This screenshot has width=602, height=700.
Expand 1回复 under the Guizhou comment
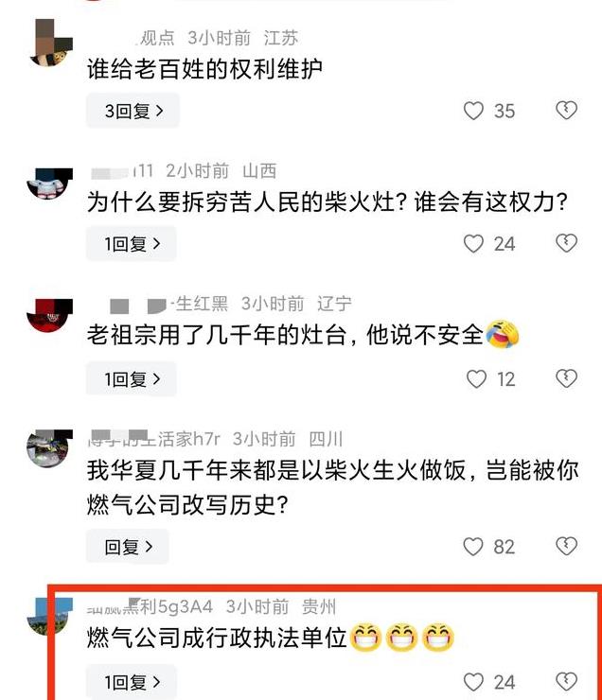click(132, 682)
